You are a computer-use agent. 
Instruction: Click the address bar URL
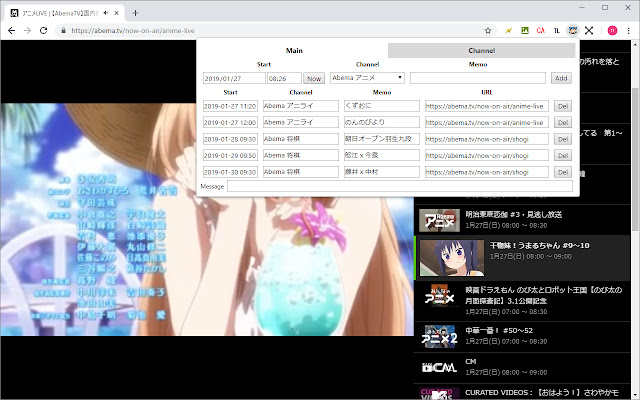[x=133, y=31]
